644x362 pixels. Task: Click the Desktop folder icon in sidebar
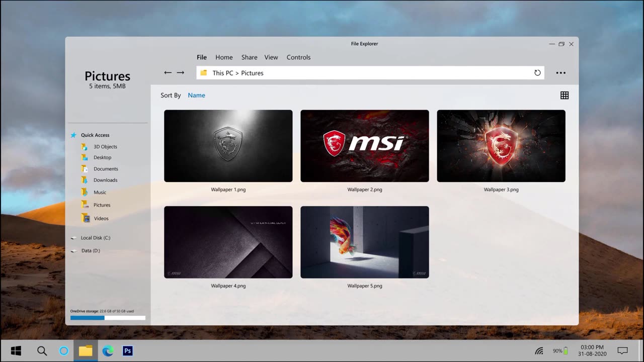[85, 157]
